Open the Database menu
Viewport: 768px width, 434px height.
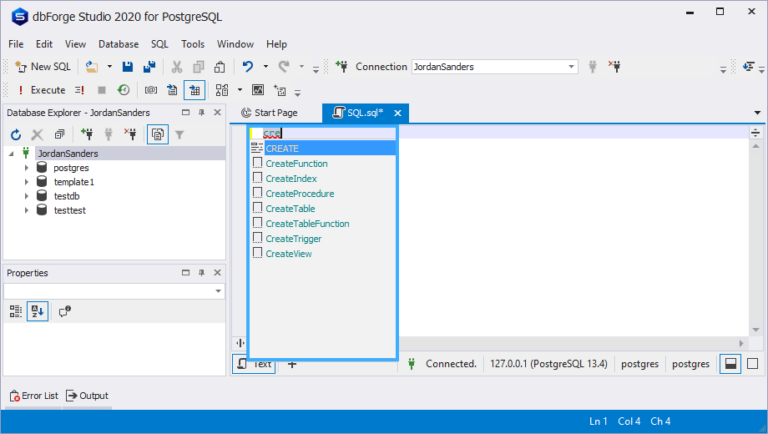coord(119,44)
